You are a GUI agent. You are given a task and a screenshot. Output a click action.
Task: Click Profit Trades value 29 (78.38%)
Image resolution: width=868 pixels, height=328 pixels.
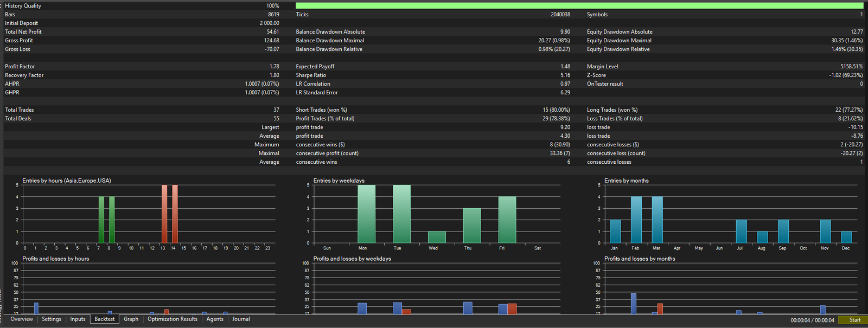pyautogui.click(x=556, y=119)
